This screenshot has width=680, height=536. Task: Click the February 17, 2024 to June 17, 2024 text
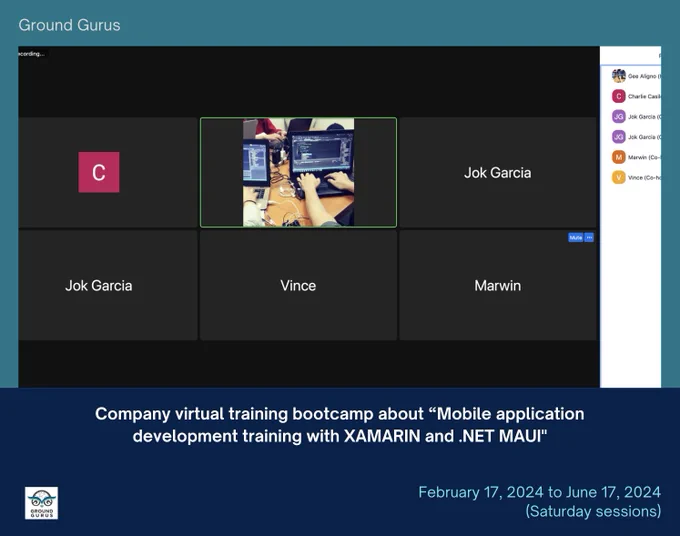pos(539,492)
